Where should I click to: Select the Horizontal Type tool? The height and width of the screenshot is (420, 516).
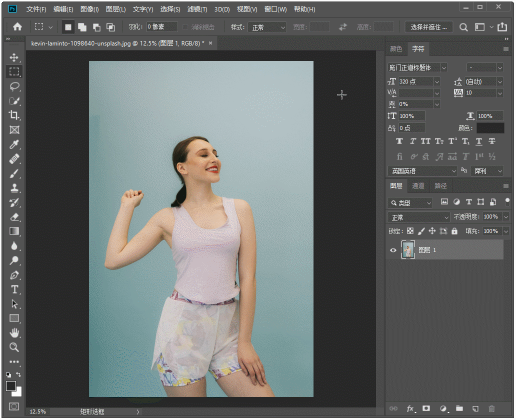[14, 289]
